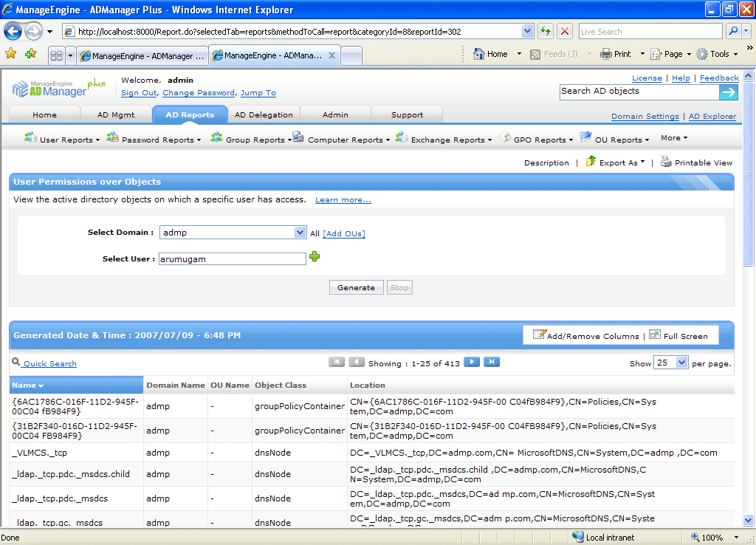Click the Description link
Viewport: 756px width, 545px height.
tap(546, 162)
